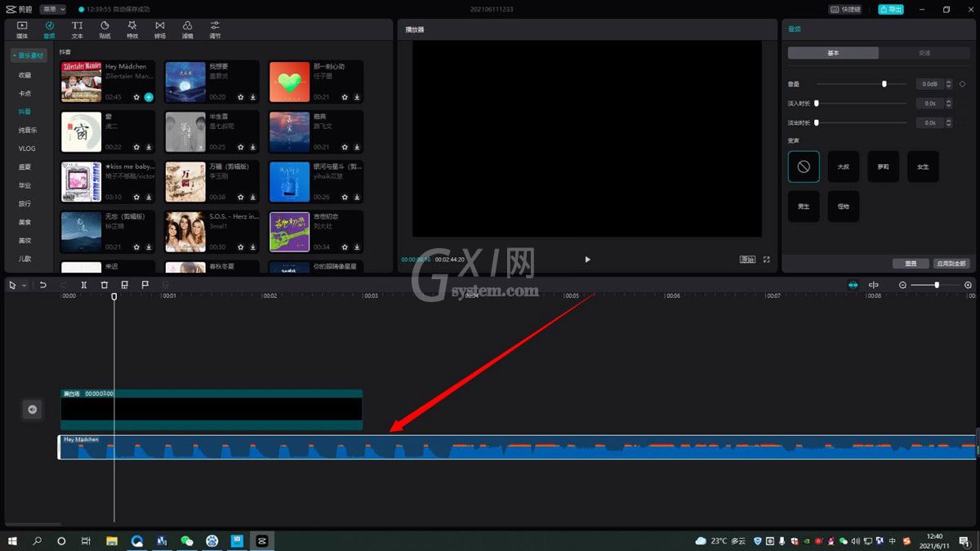Open the 滤镜 filters panel
Viewport: 980px width, 551px height.
(187, 29)
